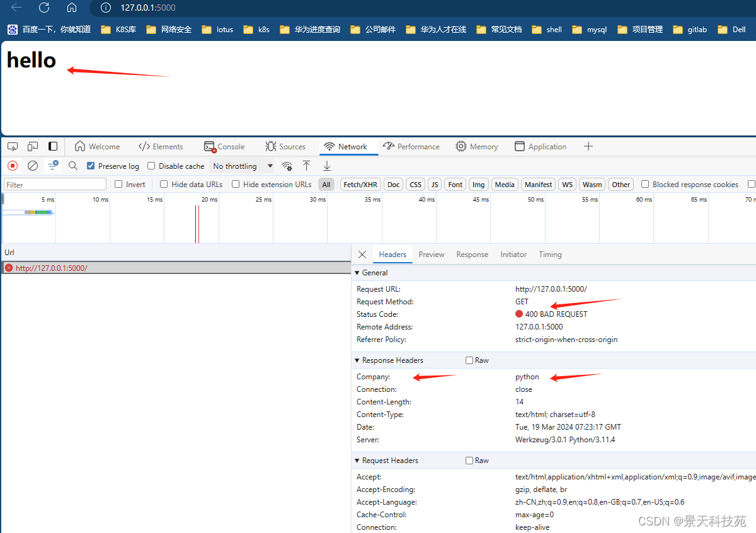Toggle device emulation icon in DevTools

pos(33,146)
